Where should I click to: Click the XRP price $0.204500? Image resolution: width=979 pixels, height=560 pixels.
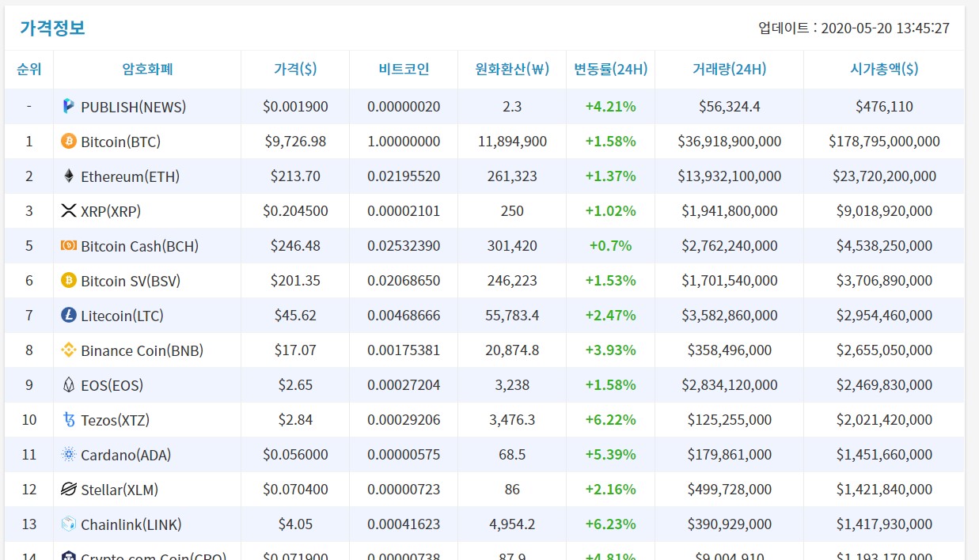(295, 211)
